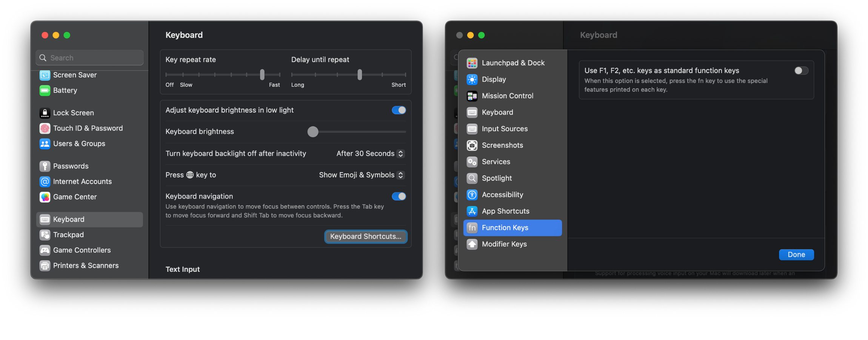The width and height of the screenshot is (868, 340).
Task: Open the After 30 Seconds backlight dropdown
Action: [x=370, y=154]
